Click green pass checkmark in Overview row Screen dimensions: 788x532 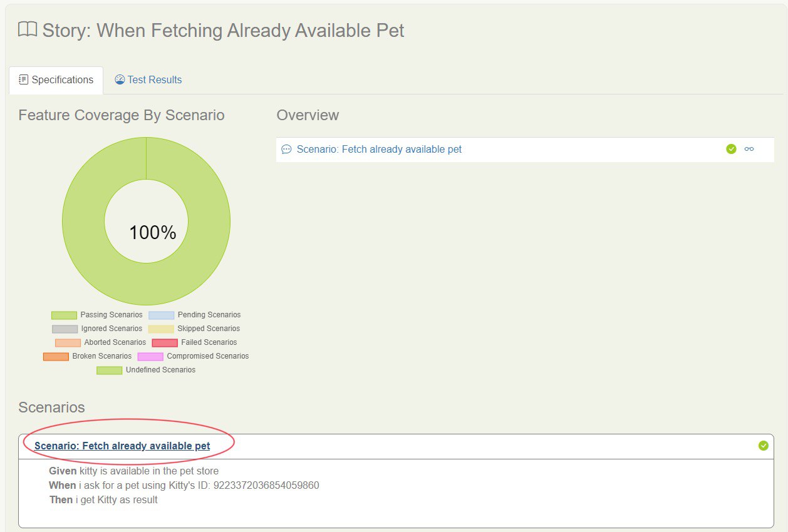click(731, 149)
